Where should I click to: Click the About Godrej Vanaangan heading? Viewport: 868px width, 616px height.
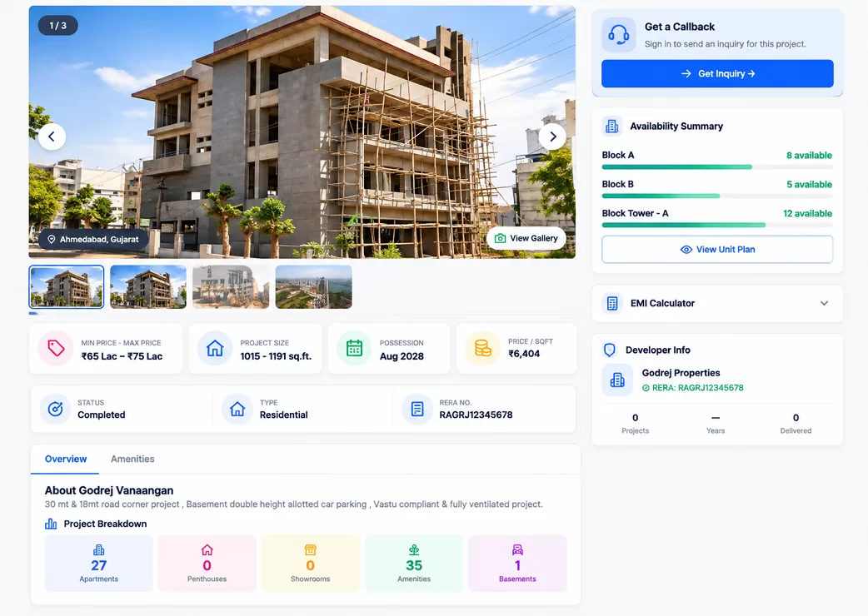click(109, 490)
